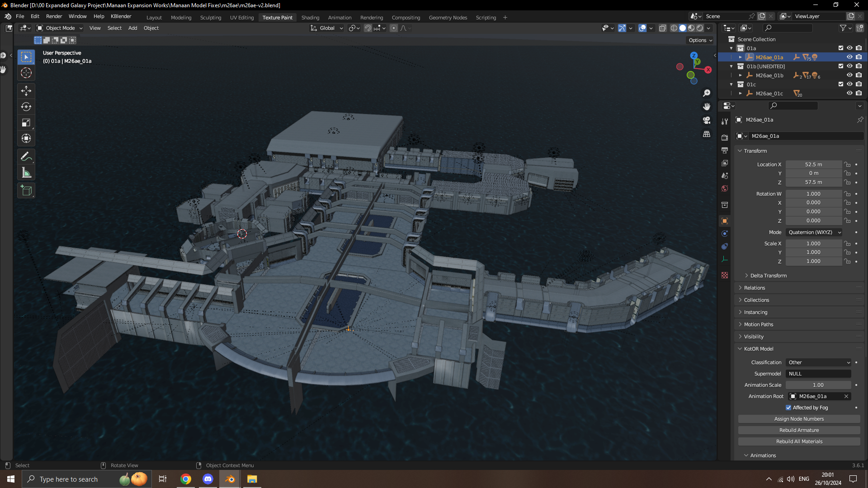Choose the Annotate tool
Image resolution: width=868 pixels, height=488 pixels.
click(x=26, y=157)
